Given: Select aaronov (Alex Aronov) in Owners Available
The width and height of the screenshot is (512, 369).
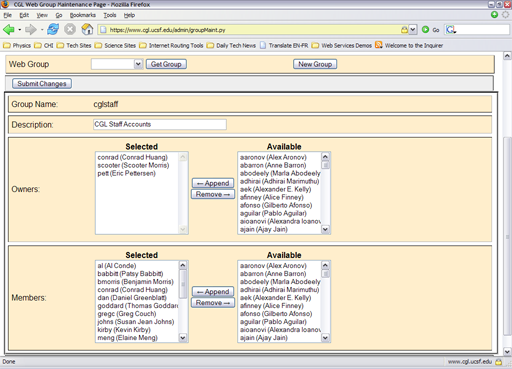Looking at the screenshot, I should point(273,157).
